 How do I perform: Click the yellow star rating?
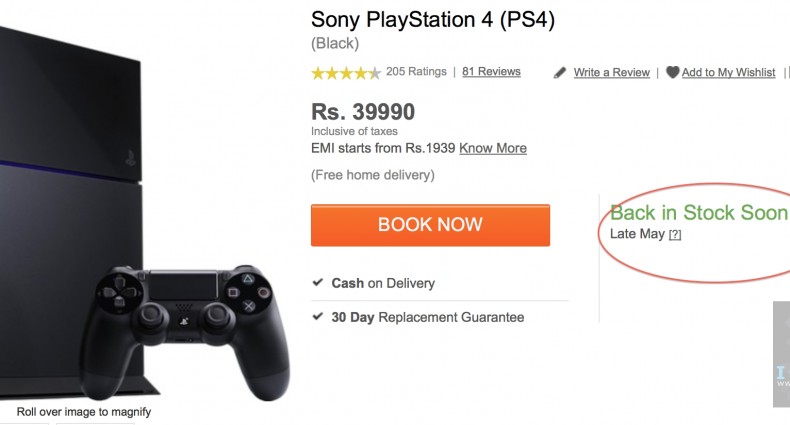tap(345, 73)
